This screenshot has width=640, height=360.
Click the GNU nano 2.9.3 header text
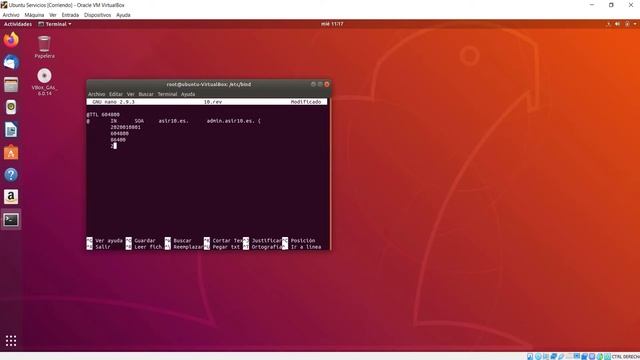[113, 102]
